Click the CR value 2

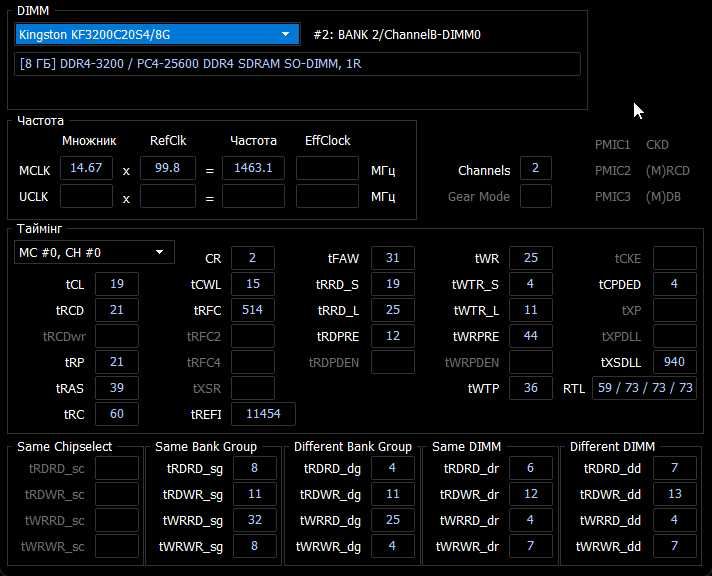253,258
